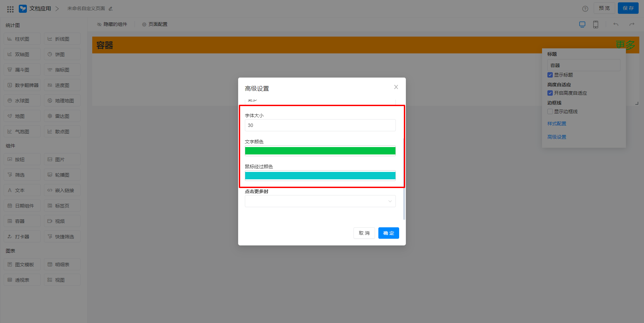644x323 pixels.
Task: Click the undo arrow icon
Action: [x=615, y=25]
